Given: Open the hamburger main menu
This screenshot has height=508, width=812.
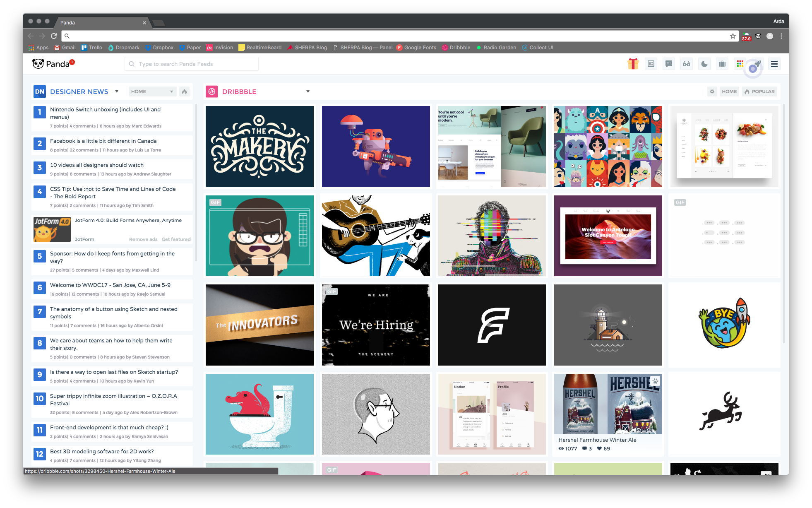Looking at the screenshot, I should pos(774,64).
